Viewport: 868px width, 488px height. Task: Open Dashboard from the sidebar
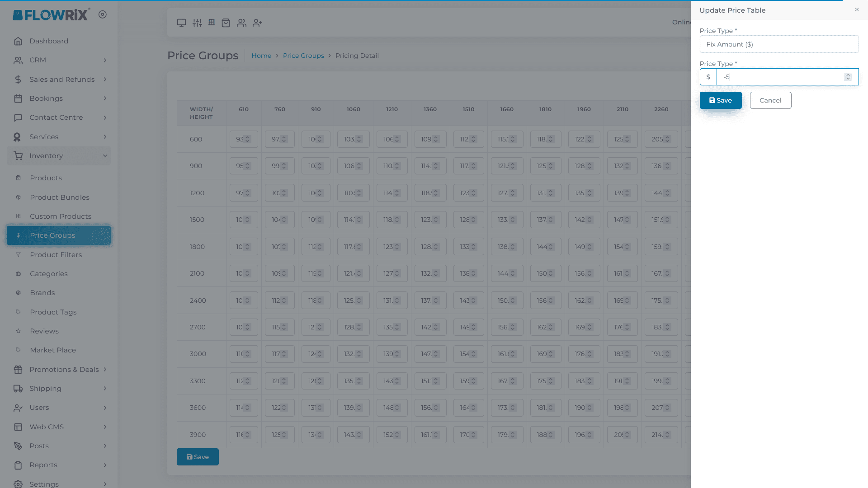49,41
